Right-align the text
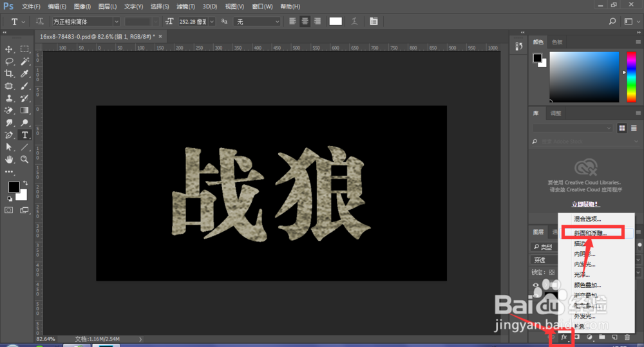 point(317,21)
